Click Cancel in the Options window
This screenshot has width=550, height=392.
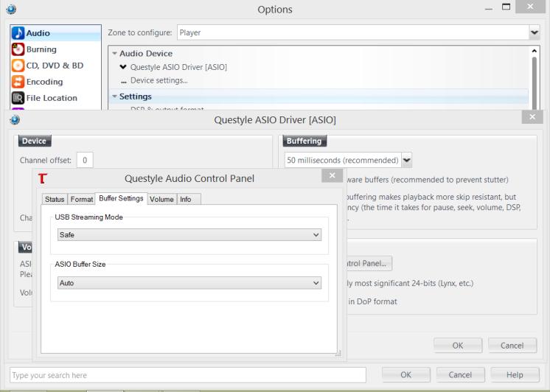tap(460, 375)
